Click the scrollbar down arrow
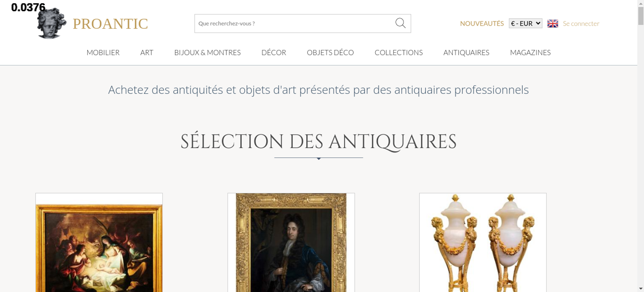 tap(641, 288)
